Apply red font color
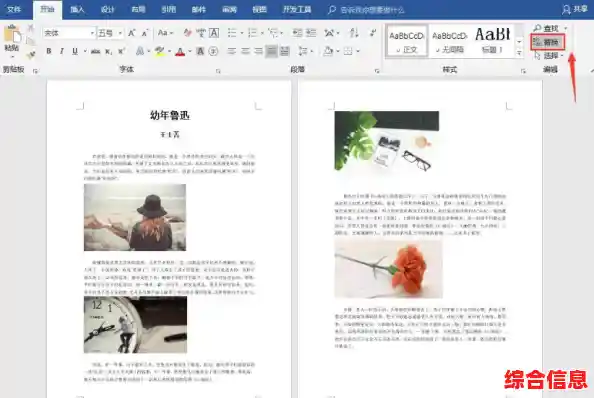This screenshot has height=398, width=594. click(180, 51)
